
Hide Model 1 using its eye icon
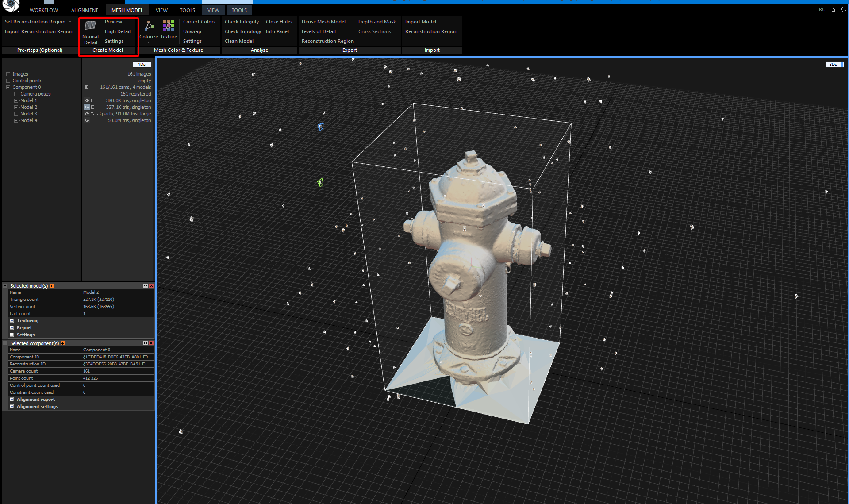click(x=87, y=100)
